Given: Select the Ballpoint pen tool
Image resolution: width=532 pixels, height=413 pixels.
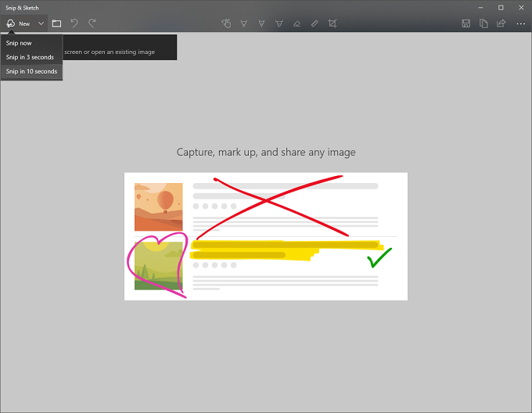Looking at the screenshot, I should 244,23.
